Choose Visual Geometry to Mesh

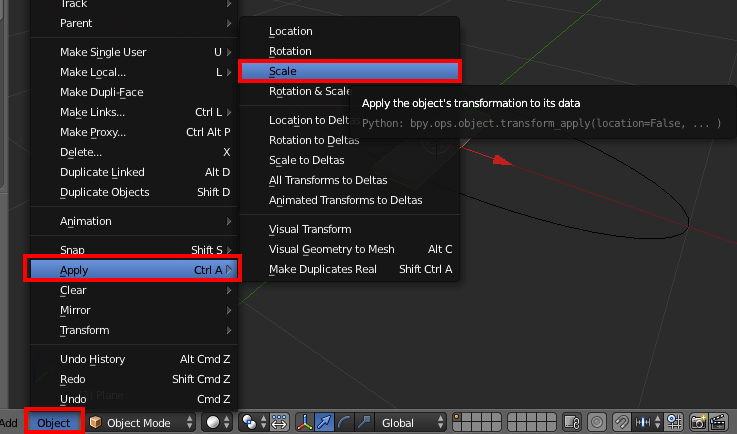tap(350, 249)
